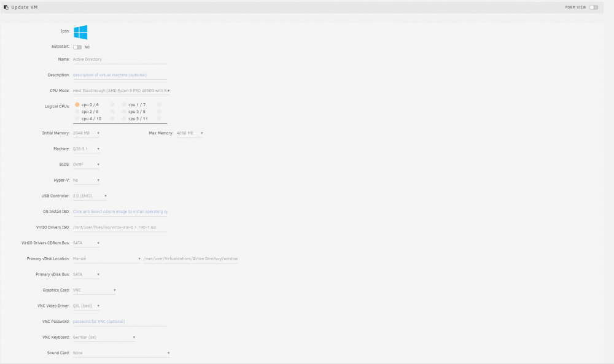Screen dimensions: 614x364
Task: Open the Sound Card dropdown
Action: coord(122,353)
